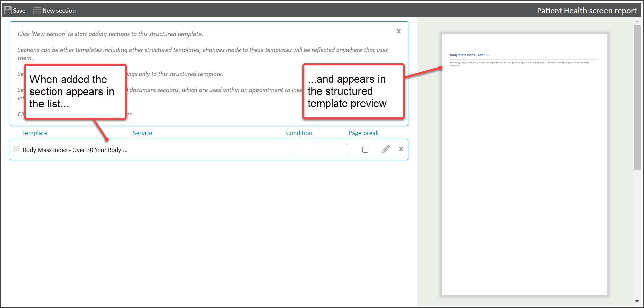644x308 pixels.
Task: Click the preview scrollbar up arrow
Action: [637, 21]
